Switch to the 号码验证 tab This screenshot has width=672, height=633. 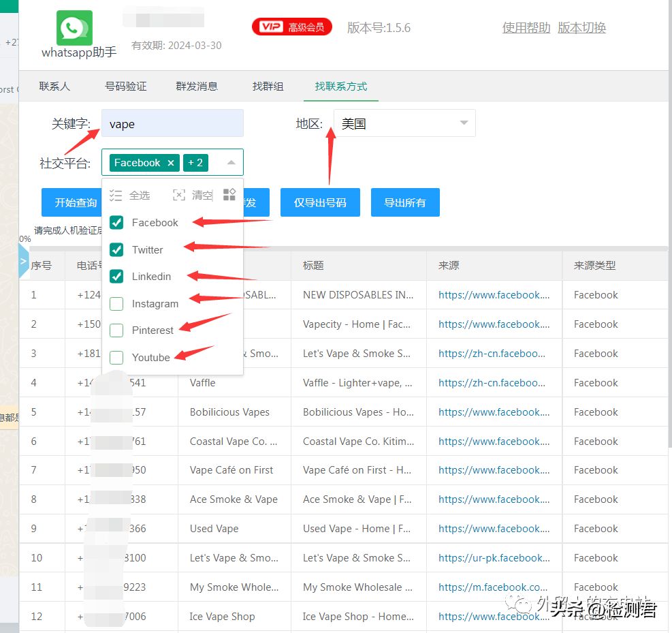[125, 87]
